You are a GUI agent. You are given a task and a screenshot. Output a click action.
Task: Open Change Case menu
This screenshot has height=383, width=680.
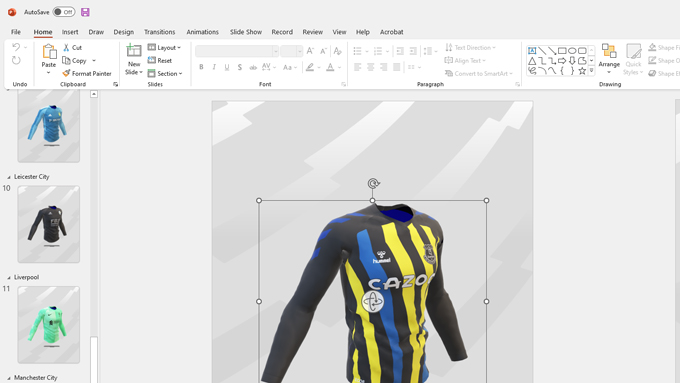(290, 67)
